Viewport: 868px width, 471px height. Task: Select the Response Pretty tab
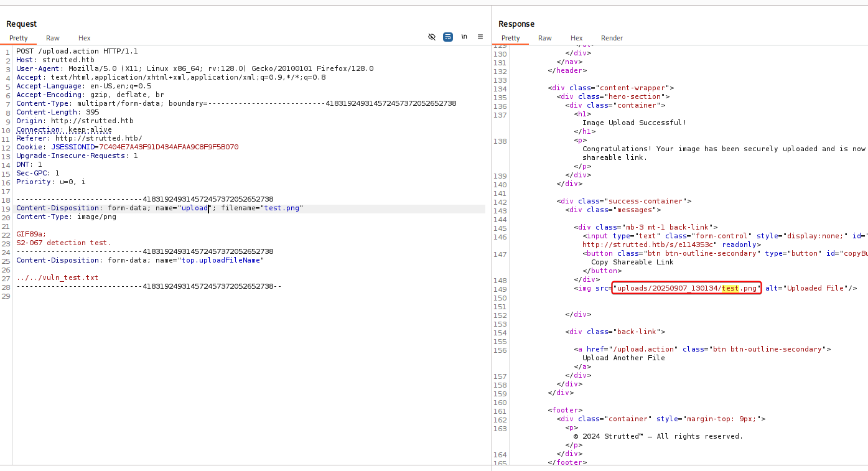pos(511,38)
